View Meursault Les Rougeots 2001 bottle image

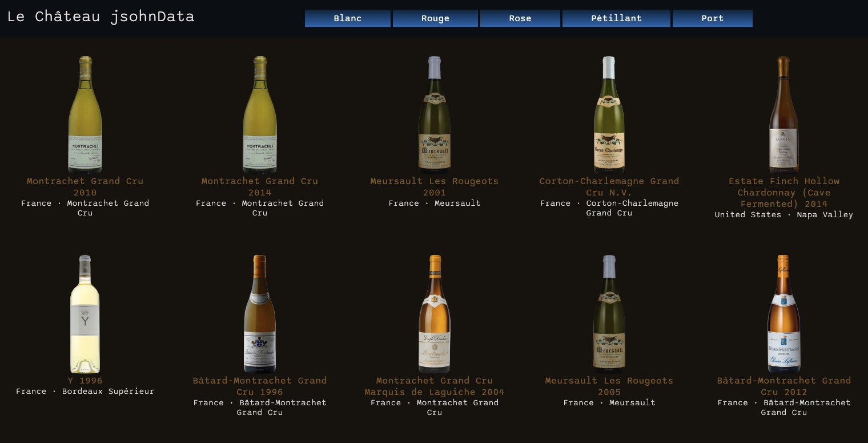pos(435,114)
